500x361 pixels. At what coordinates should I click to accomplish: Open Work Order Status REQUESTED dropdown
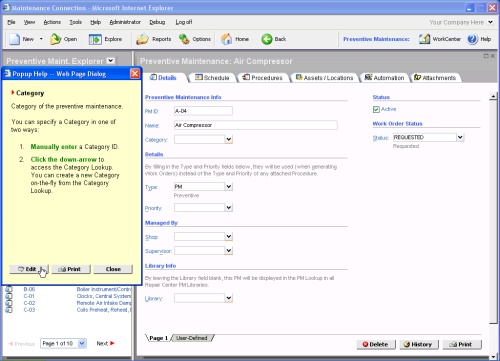[x=460, y=137]
